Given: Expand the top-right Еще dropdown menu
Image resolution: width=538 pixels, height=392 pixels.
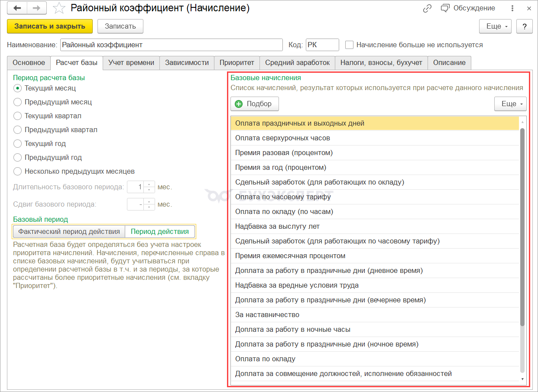Looking at the screenshot, I should (x=495, y=26).
